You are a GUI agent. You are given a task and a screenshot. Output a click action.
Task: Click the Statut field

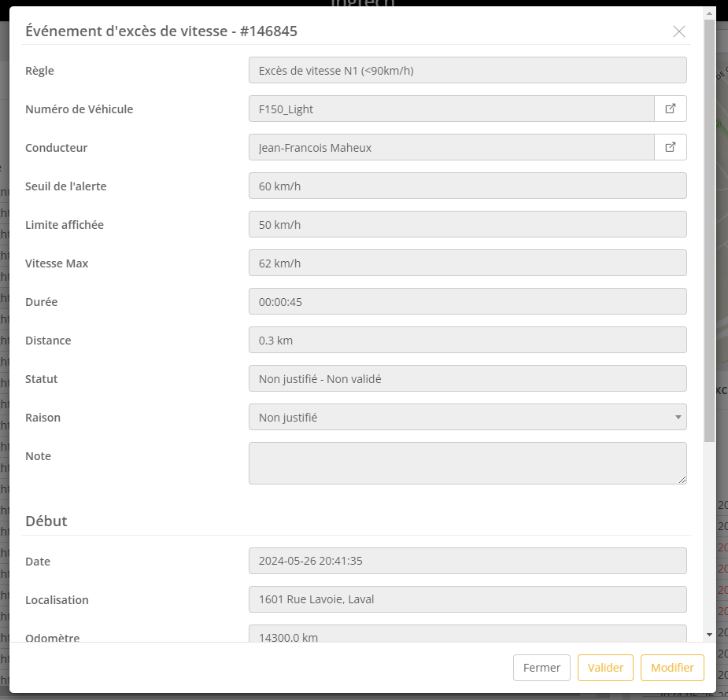point(467,378)
